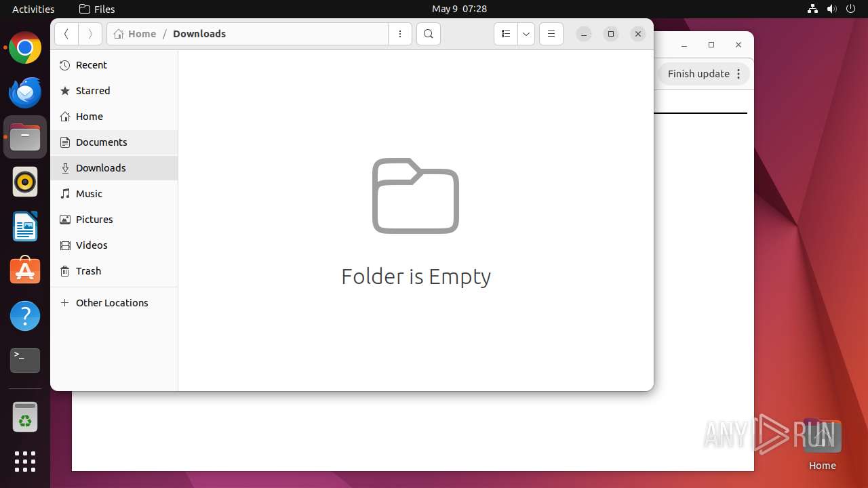Open the network status icon in top bar

coord(812,9)
